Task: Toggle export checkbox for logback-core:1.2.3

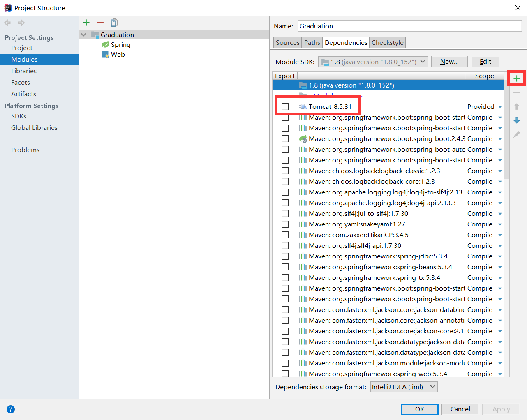Action: coord(285,181)
